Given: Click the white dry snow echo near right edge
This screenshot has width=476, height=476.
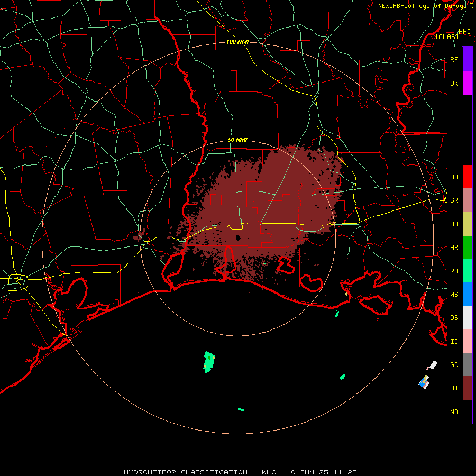Looking at the screenshot, I should click(x=433, y=365).
